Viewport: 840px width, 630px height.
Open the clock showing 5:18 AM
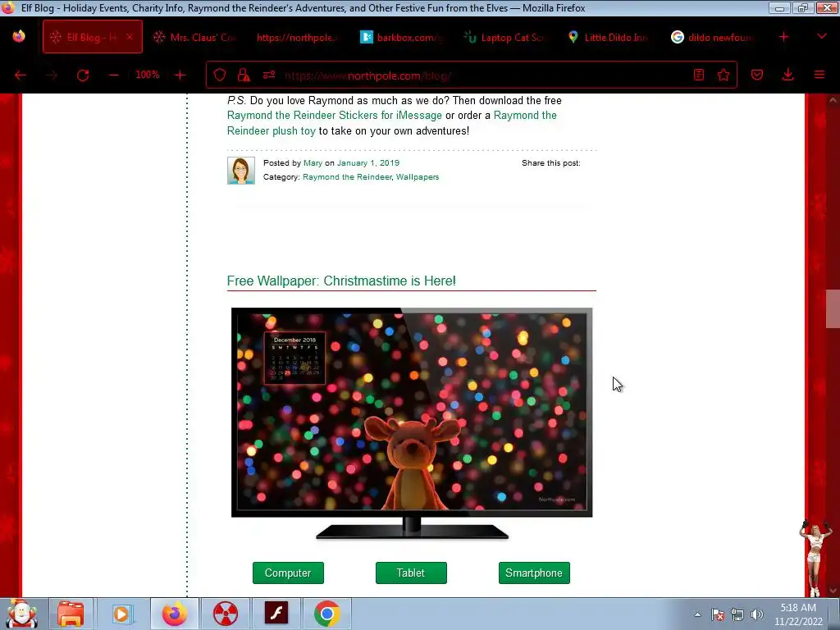[x=798, y=614]
